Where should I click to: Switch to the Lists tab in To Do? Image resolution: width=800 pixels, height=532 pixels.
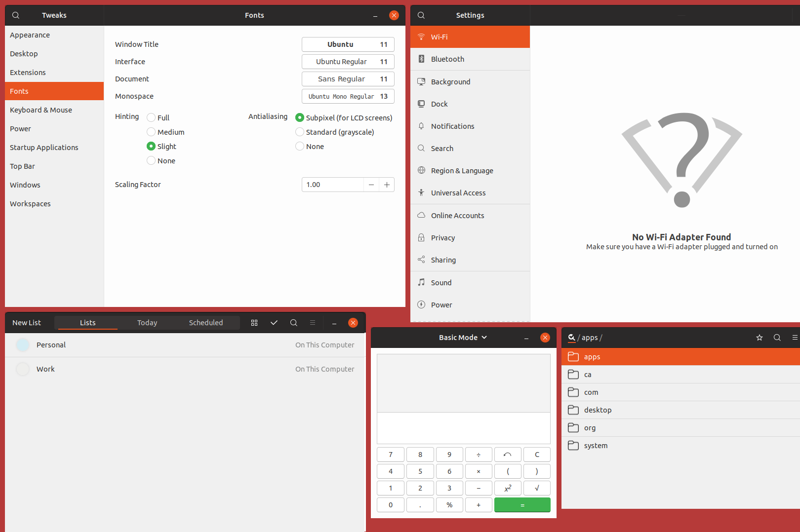pyautogui.click(x=88, y=323)
